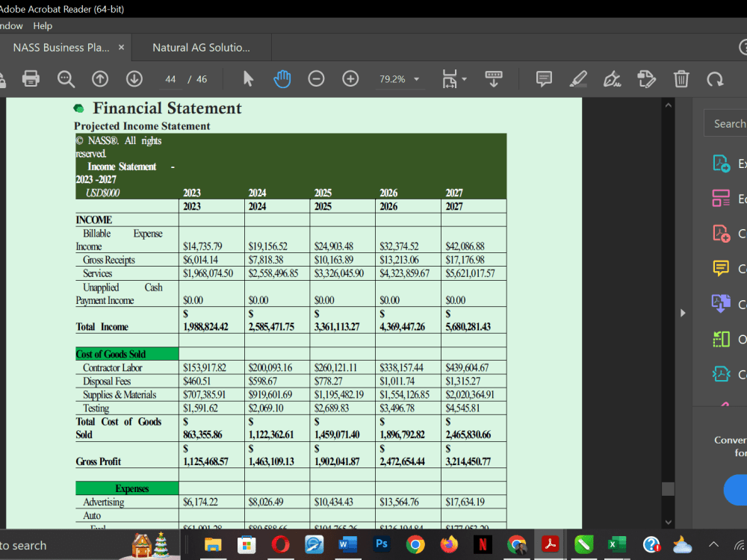Click scrollbar up arrow of document

(x=669, y=105)
